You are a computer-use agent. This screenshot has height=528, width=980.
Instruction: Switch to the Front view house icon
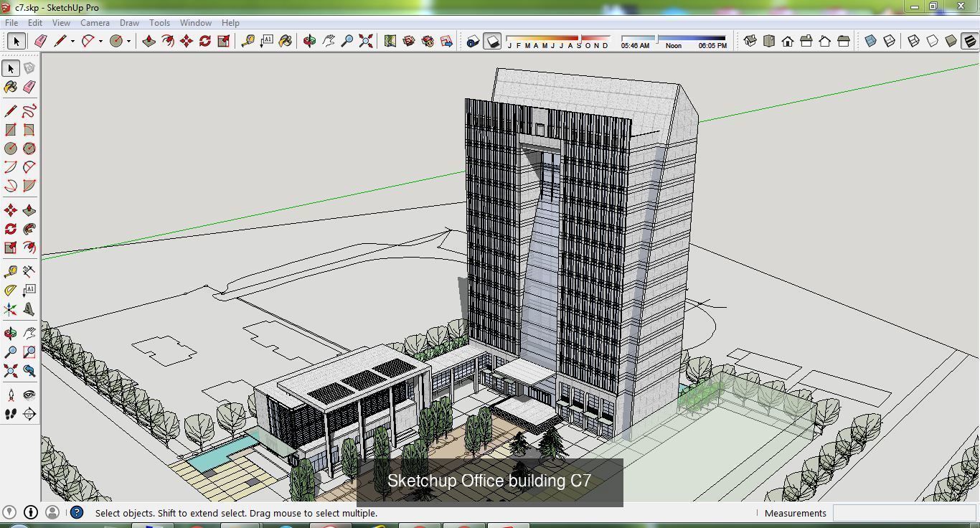click(787, 41)
